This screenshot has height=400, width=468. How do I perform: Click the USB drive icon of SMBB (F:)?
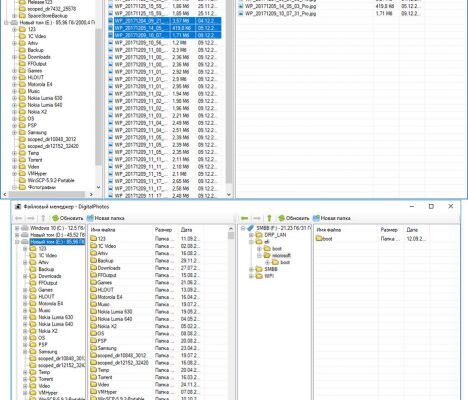[251, 228]
